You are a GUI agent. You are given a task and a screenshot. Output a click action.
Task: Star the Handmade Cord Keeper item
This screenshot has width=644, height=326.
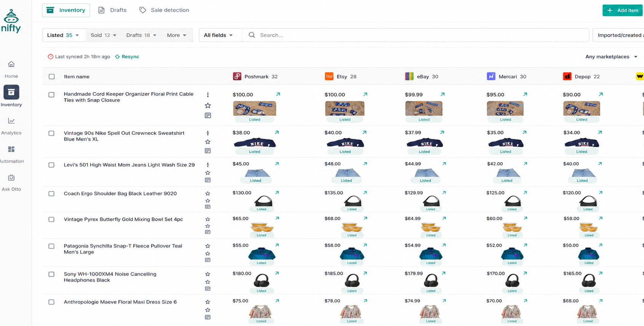tap(208, 105)
